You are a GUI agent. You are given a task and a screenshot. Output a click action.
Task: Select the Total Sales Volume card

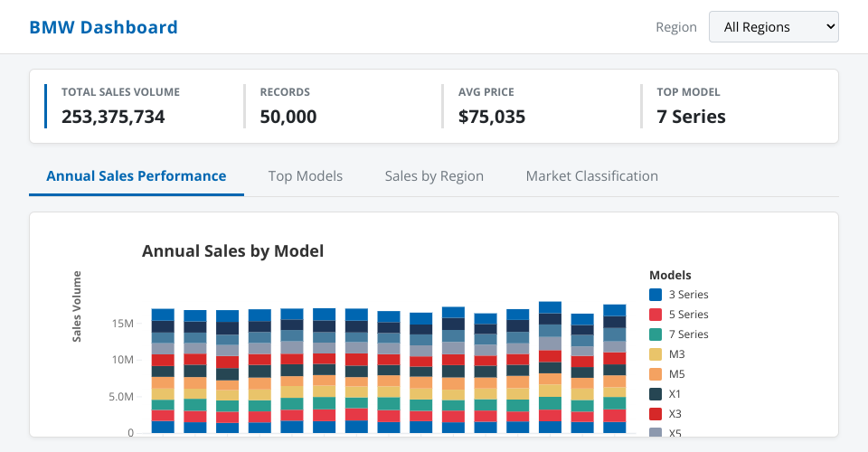tap(136, 106)
